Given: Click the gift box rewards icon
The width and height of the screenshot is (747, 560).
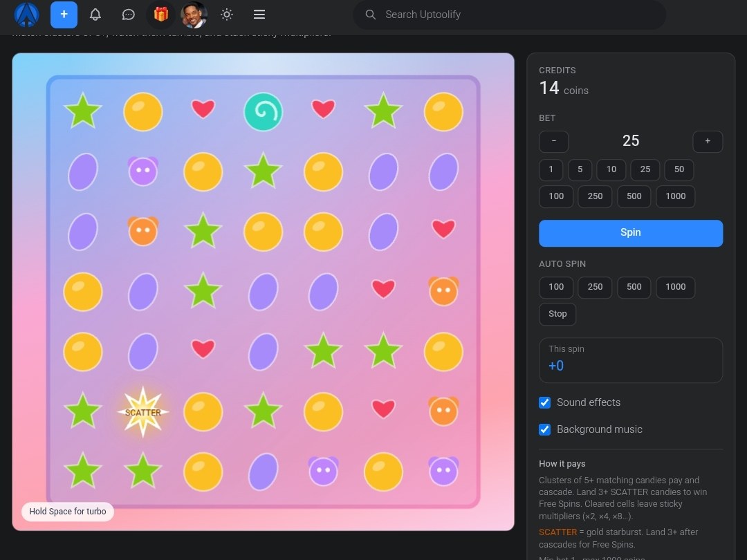Looking at the screenshot, I should [161, 15].
